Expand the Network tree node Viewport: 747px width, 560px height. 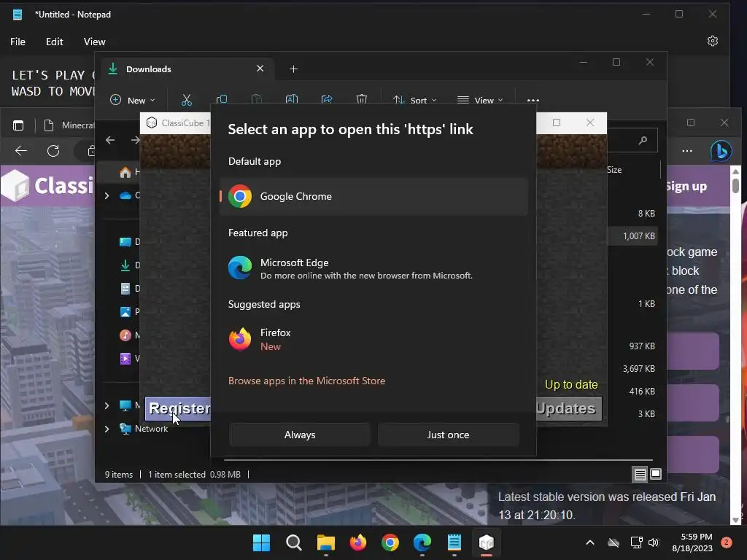point(107,429)
